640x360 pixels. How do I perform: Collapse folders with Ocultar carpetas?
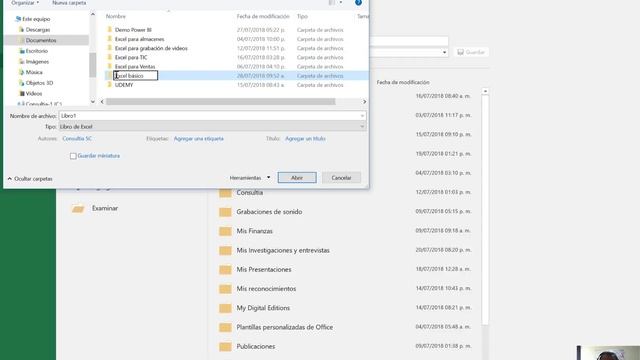coord(30,179)
